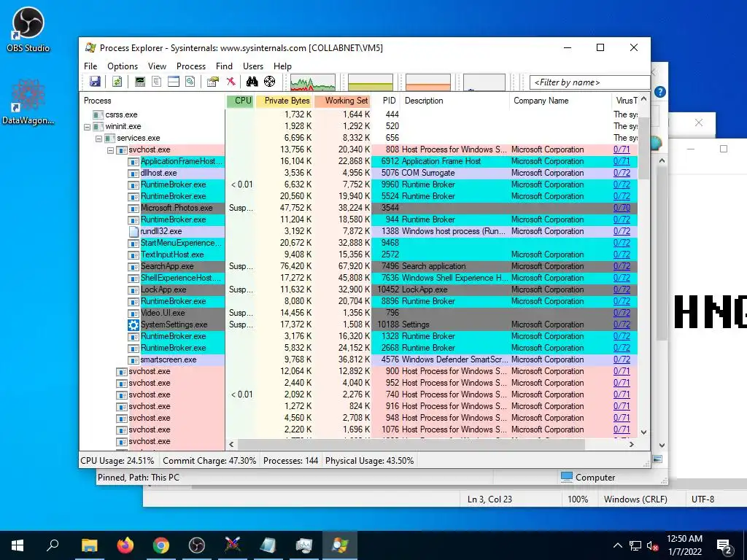Click the rundll32.exe file icon
Screen dimensions: 747x560
point(134,231)
